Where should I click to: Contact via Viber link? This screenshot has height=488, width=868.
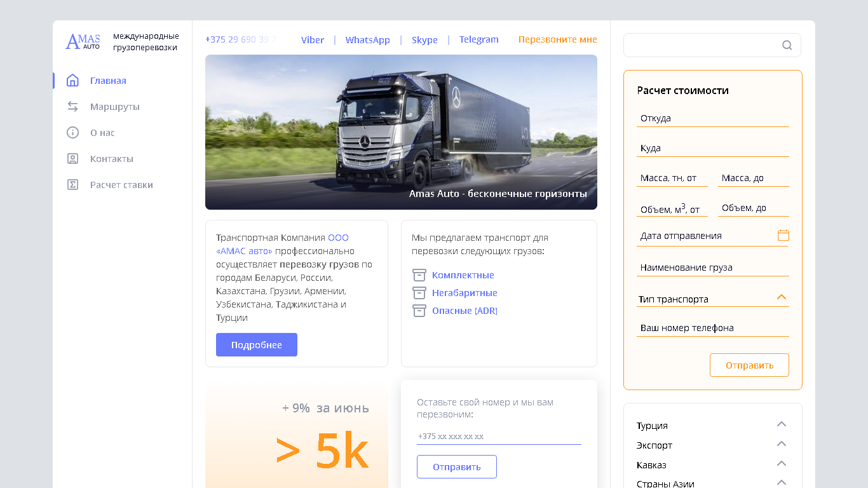(313, 39)
